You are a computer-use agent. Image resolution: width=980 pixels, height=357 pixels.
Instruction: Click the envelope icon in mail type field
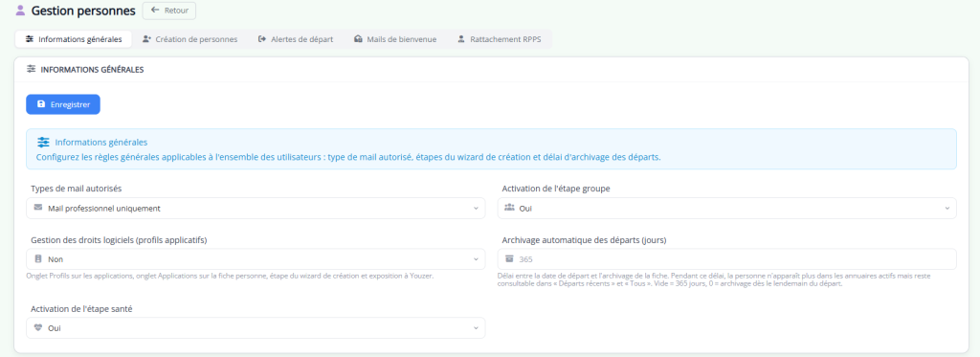click(38, 208)
